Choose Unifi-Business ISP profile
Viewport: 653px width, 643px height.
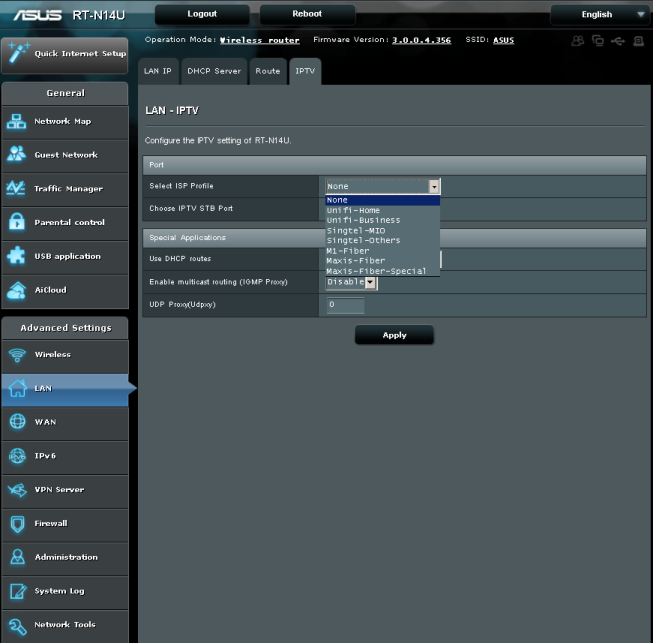coord(382,220)
